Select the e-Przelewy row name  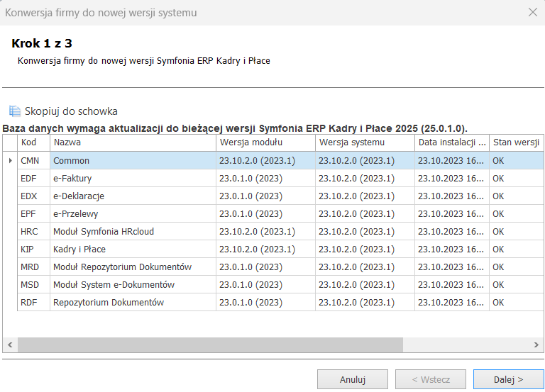133,213
